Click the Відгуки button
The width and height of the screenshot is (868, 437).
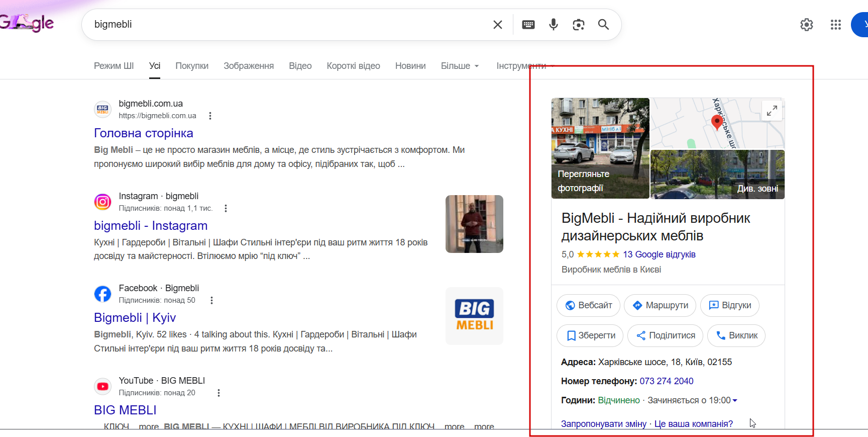[730, 305]
